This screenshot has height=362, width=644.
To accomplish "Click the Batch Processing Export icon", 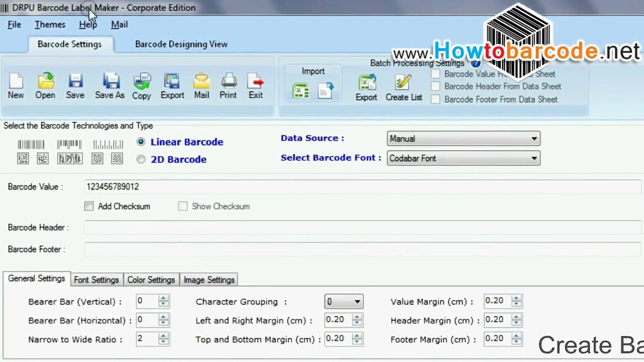I will coord(367,82).
